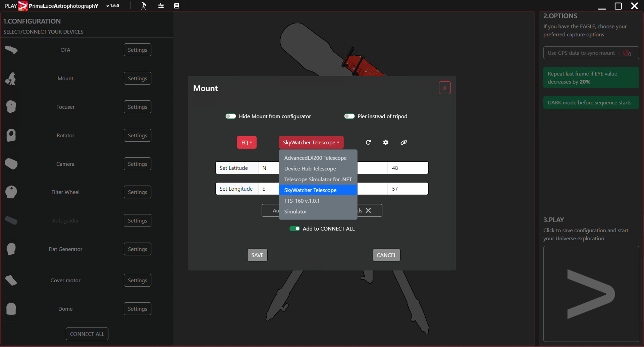This screenshot has height=347, width=644.
Task: Open Filter Wheel Settings
Action: point(138,192)
